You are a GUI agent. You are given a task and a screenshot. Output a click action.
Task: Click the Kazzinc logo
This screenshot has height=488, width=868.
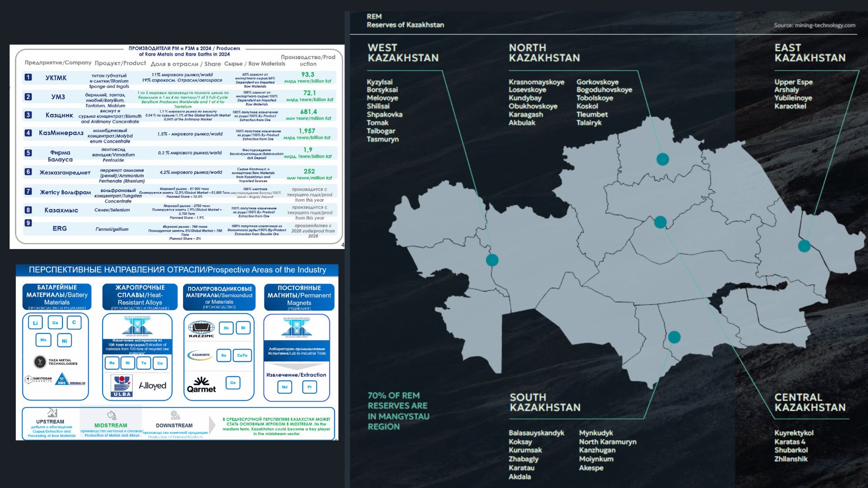coord(201,329)
